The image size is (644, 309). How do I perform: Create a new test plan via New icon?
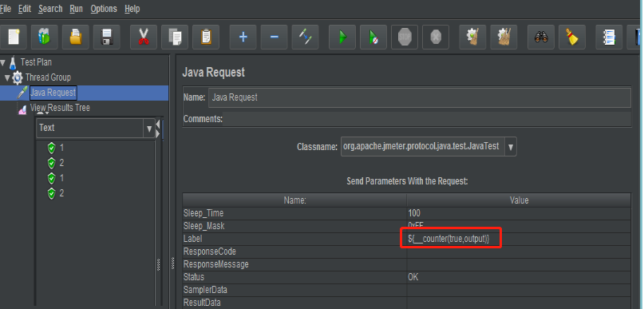pos(14,37)
